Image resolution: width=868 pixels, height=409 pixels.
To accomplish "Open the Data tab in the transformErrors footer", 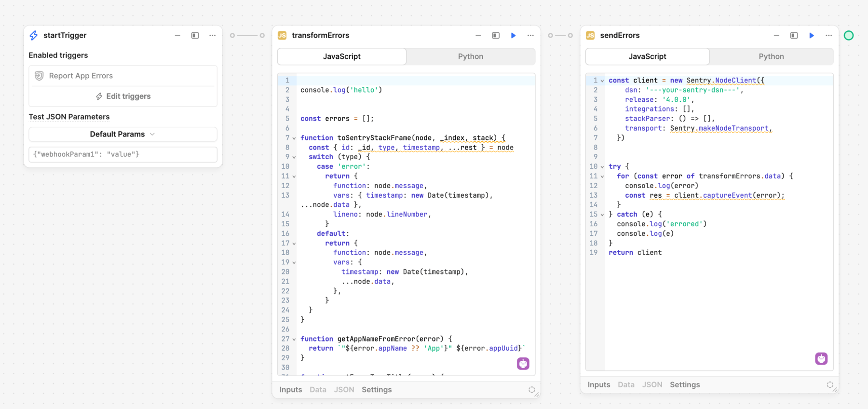I will pos(318,390).
